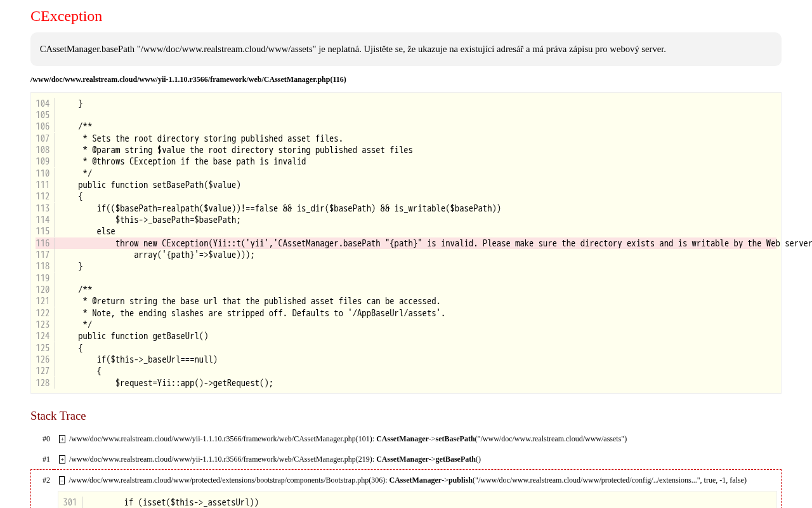Image resolution: width=812 pixels, height=508 pixels.
Task: Click the #2 stack trace number
Action: click(46, 480)
